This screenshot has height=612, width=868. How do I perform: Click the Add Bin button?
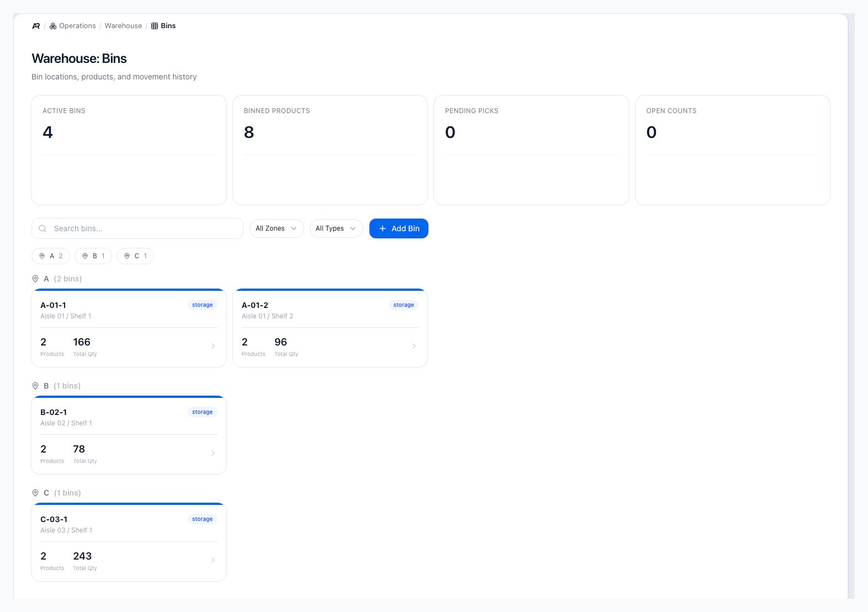pos(399,228)
